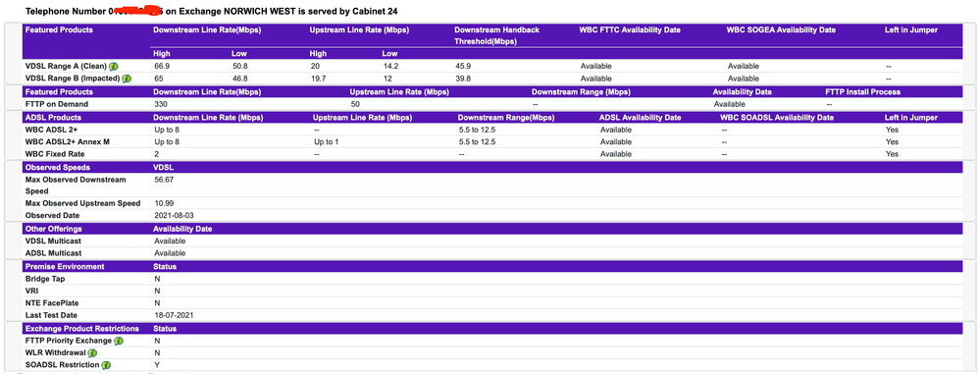This screenshot has width=980, height=374.
Task: Click 'Downstream Handback Threshold(Mbps)' column header
Action: (497, 35)
